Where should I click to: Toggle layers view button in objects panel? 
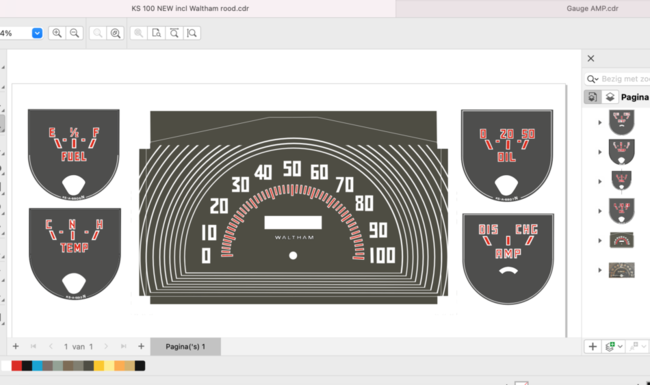point(610,97)
